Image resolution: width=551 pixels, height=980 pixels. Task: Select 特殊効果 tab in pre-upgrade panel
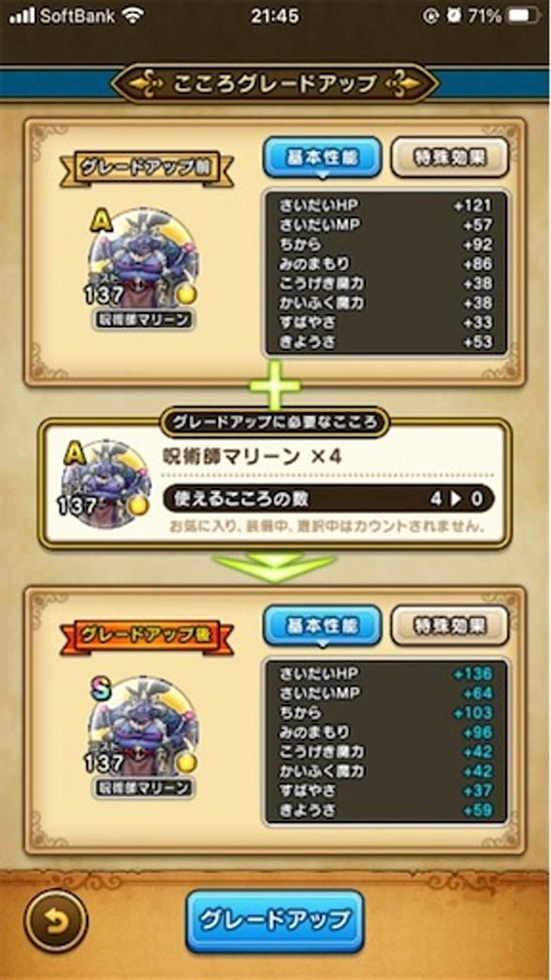tap(449, 157)
